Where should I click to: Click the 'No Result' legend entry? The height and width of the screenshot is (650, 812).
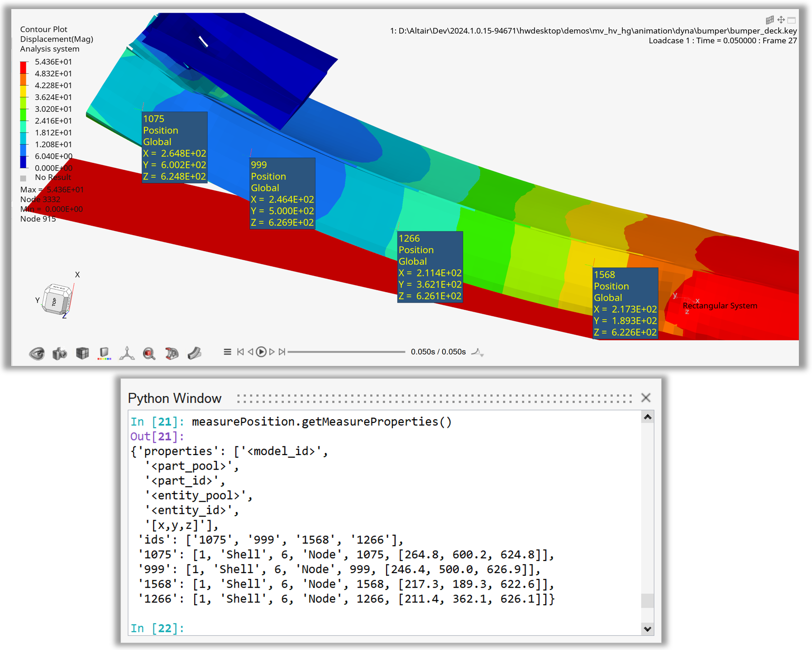46,177
